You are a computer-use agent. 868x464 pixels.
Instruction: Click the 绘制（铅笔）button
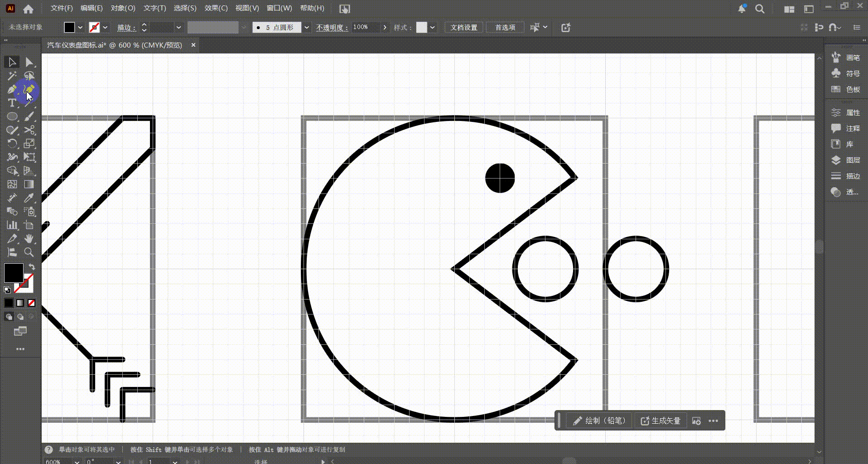click(599, 421)
